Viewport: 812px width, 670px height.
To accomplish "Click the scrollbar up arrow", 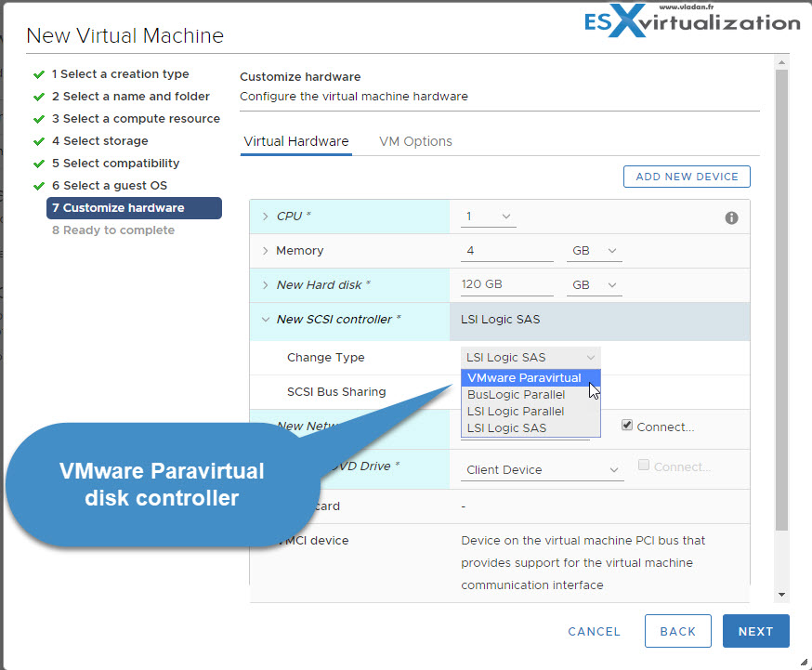I will coord(782,62).
